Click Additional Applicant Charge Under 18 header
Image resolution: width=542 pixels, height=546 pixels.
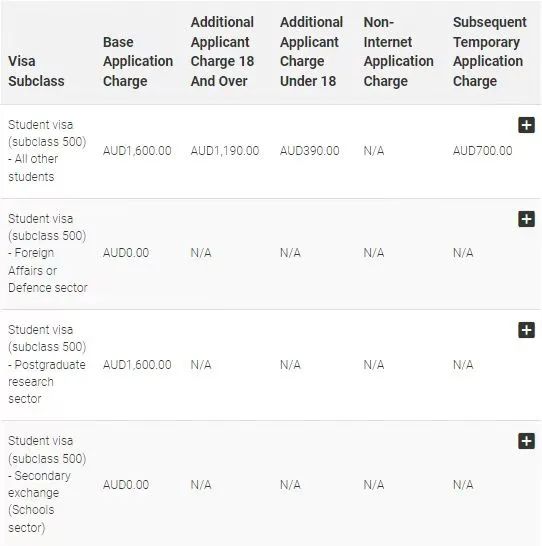(311, 52)
